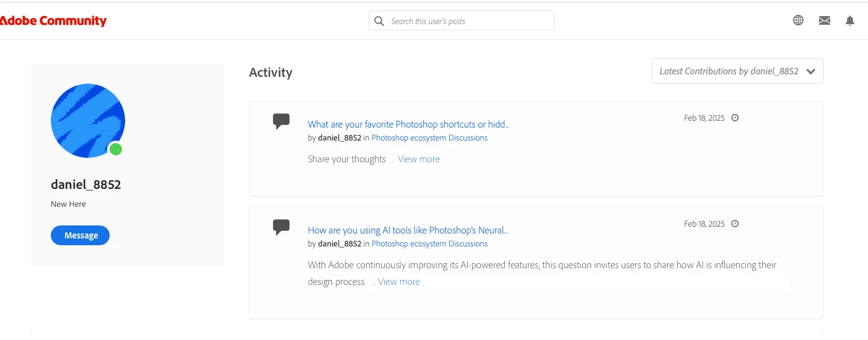868x340 pixels.
Task: Open Latest Contributions by daniel_8852 dropdown
Action: click(737, 71)
